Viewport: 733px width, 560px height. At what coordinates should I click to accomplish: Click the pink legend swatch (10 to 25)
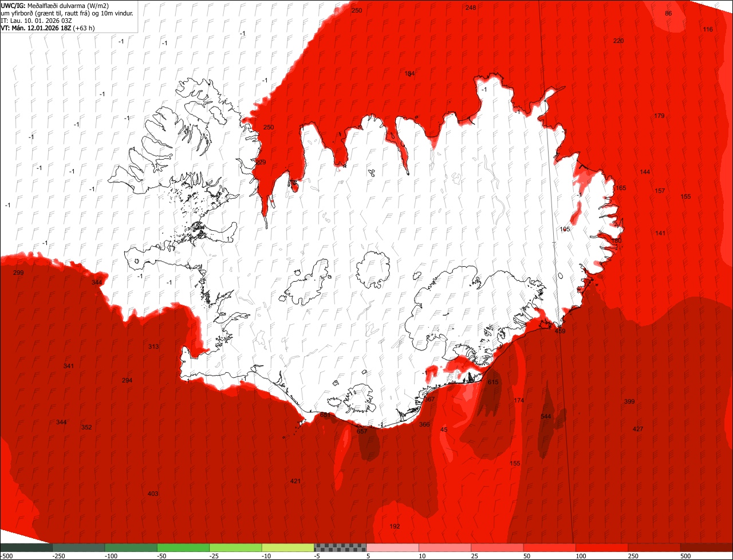pyautogui.click(x=445, y=547)
